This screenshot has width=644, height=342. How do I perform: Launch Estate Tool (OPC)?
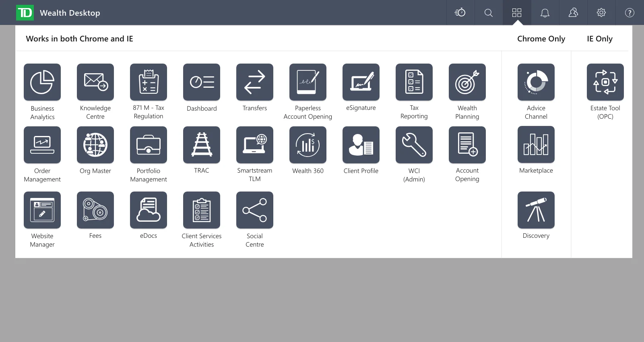tap(605, 82)
